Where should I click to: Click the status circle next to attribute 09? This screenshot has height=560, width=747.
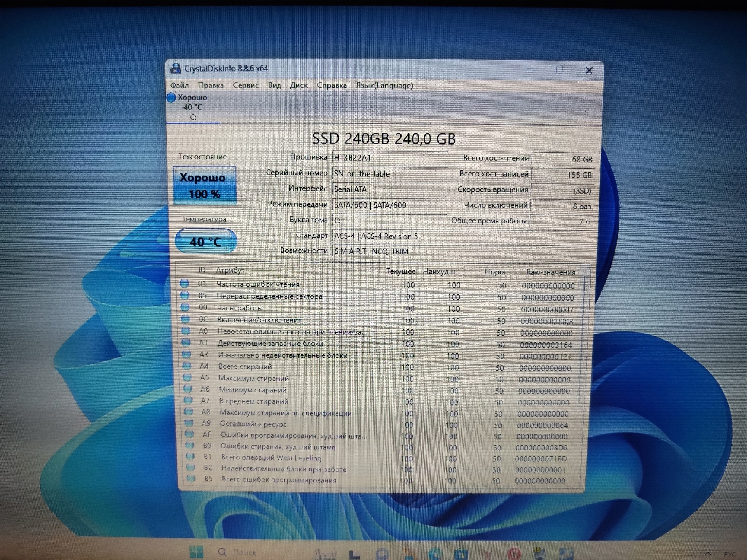click(x=185, y=307)
